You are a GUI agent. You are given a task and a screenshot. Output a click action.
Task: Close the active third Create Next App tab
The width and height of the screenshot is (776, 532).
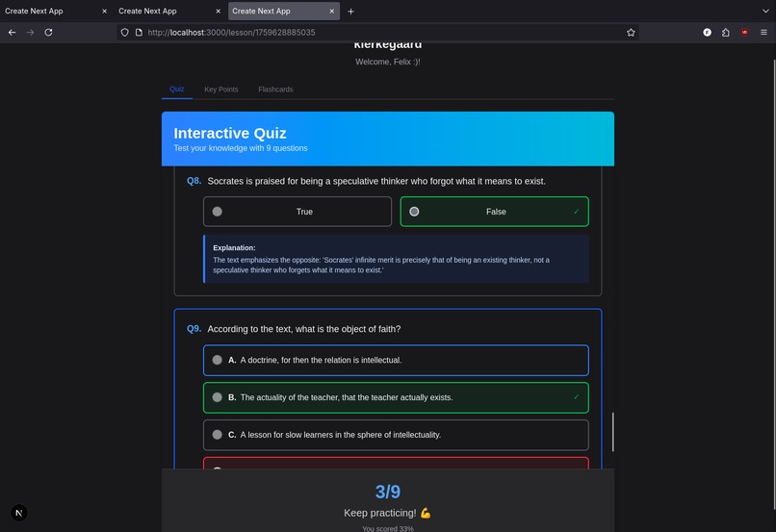[x=332, y=11]
